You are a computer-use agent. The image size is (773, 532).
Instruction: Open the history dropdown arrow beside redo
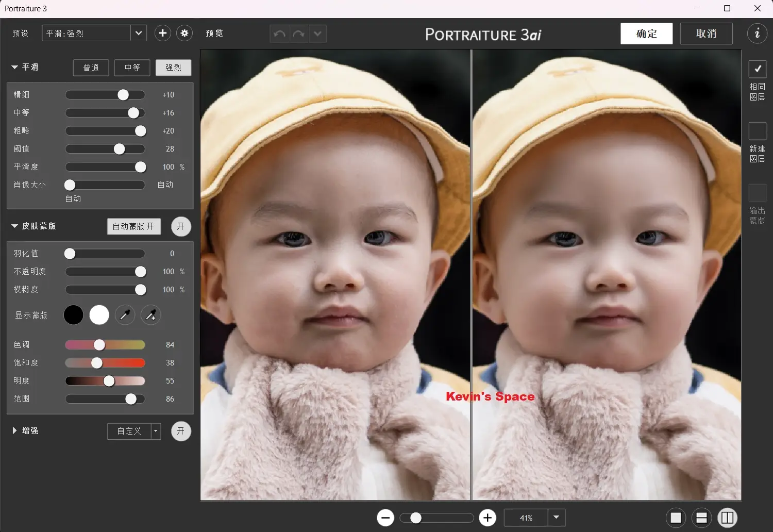coord(317,34)
